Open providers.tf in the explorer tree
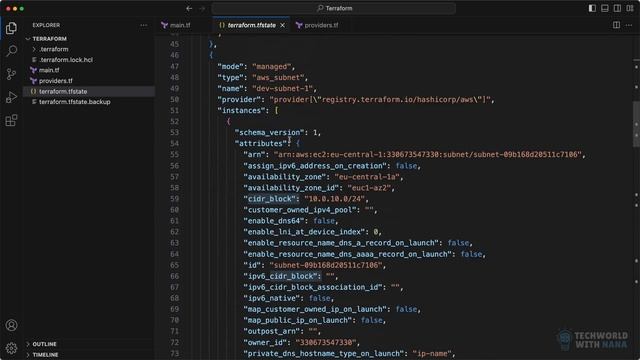 click(x=56, y=81)
